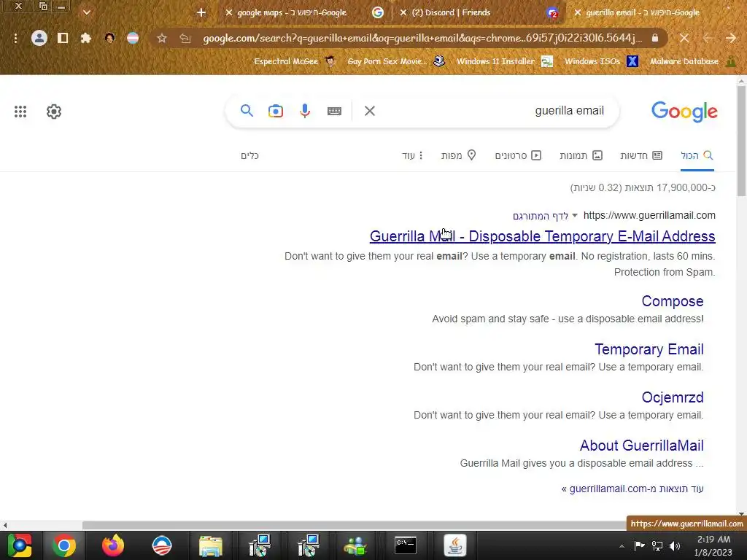Clear the search query with the X icon
The image size is (747, 560).
pos(370,111)
